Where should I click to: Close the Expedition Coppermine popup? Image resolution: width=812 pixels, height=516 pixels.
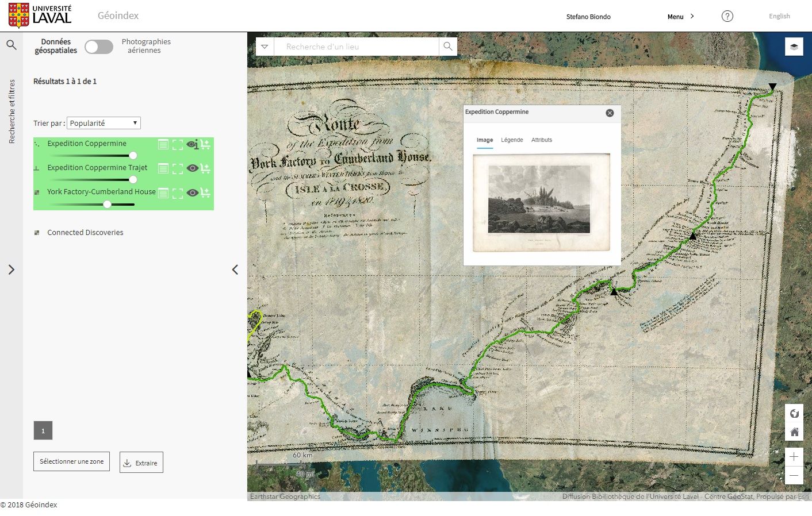[x=610, y=113]
